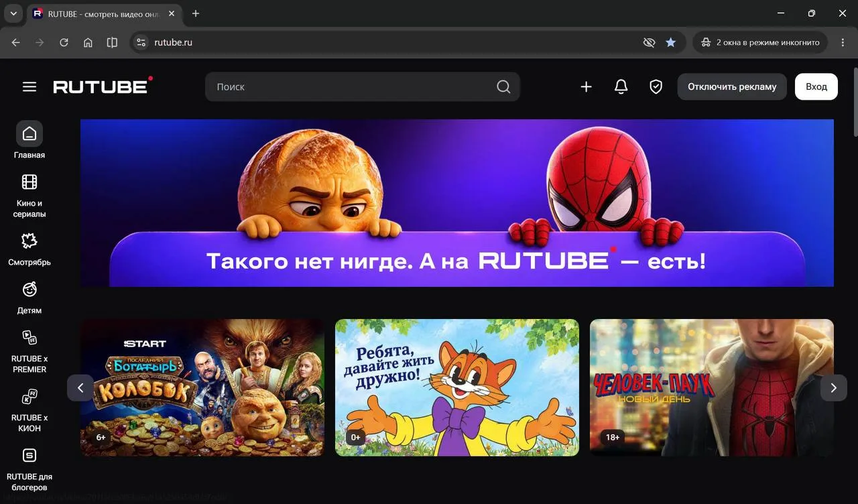
Task: Open Кино и сериалы sidebar item
Action: (29, 196)
